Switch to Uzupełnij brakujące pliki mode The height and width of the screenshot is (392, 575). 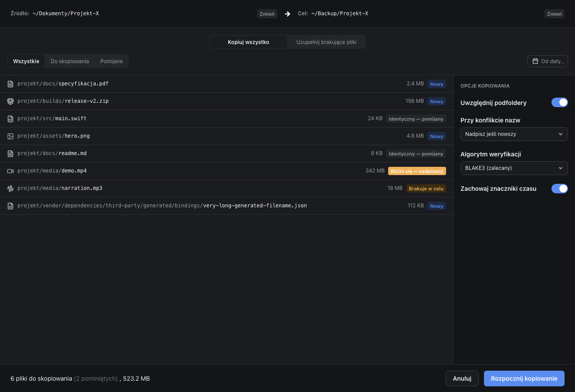(x=326, y=42)
